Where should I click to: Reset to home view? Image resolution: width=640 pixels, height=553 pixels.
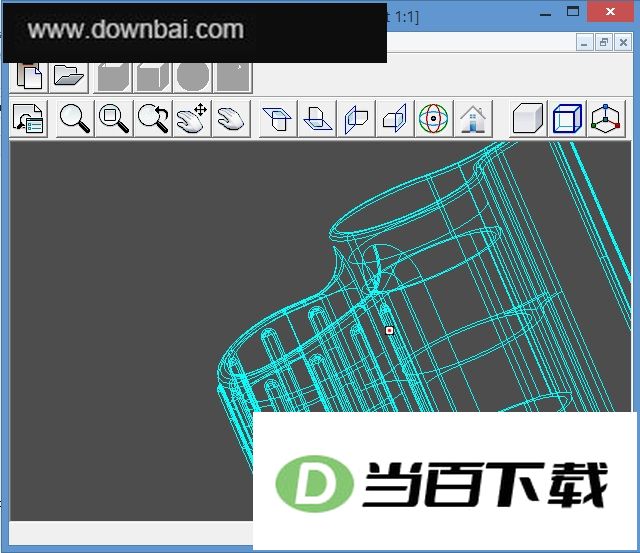473,119
